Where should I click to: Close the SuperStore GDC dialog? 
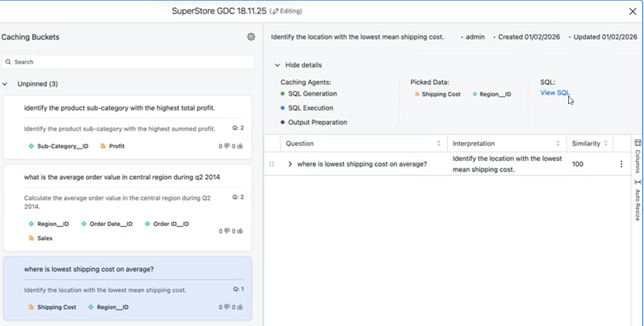coord(632,12)
